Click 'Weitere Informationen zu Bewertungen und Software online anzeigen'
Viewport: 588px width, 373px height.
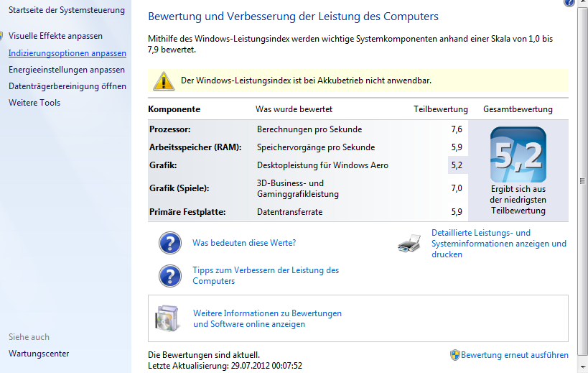click(x=267, y=318)
